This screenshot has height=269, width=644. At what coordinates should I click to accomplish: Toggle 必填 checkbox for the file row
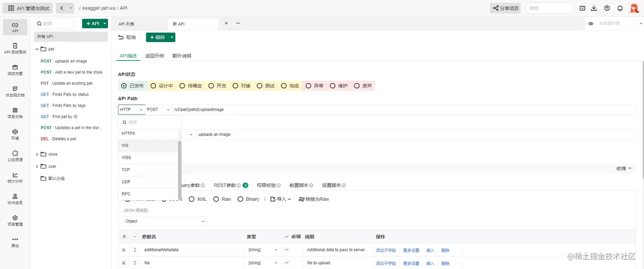(287, 263)
